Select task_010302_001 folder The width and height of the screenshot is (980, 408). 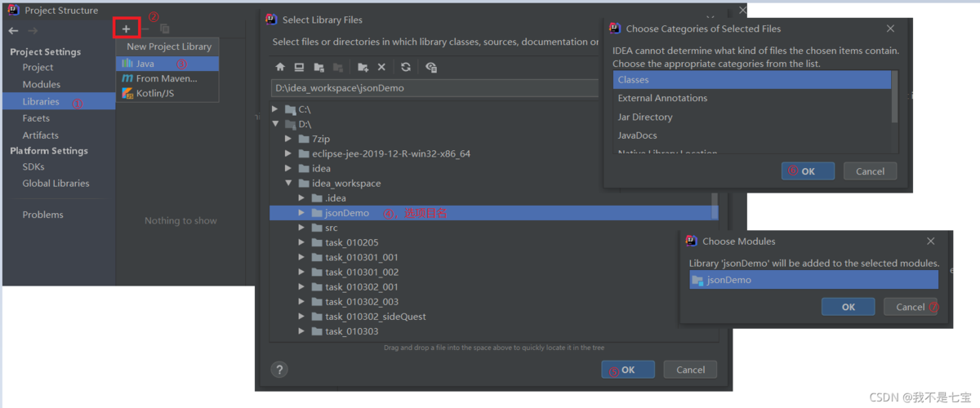361,286
